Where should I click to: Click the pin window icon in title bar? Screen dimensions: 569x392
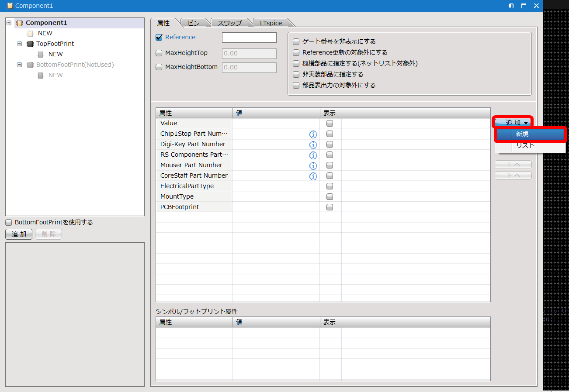pos(511,6)
